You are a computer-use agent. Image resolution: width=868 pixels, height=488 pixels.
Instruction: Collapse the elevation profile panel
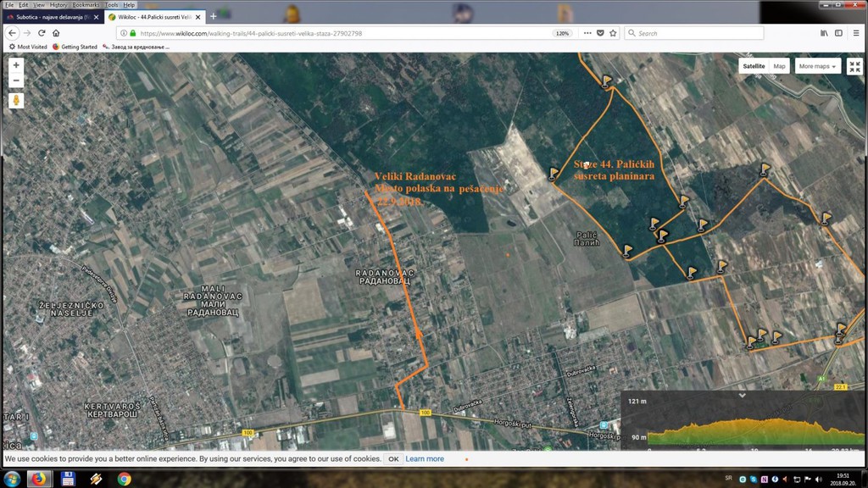click(x=743, y=395)
